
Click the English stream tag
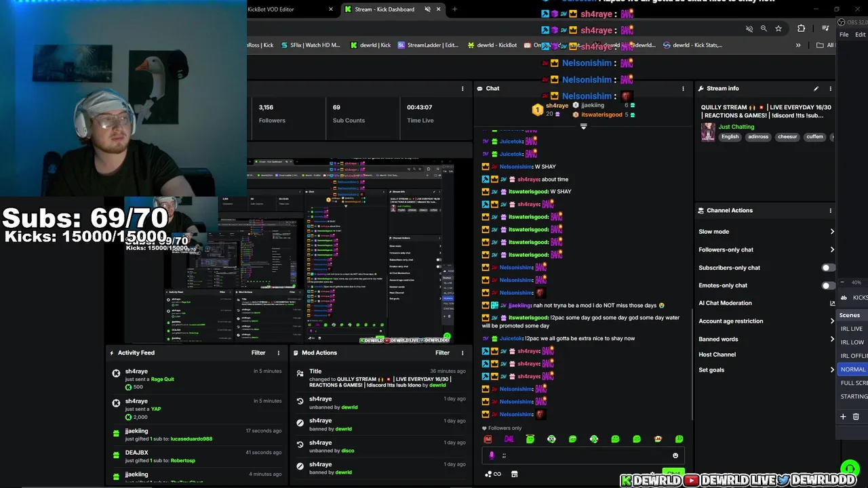click(x=730, y=137)
